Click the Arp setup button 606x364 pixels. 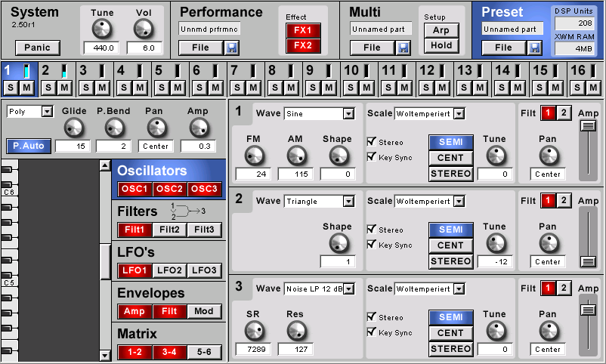441,30
